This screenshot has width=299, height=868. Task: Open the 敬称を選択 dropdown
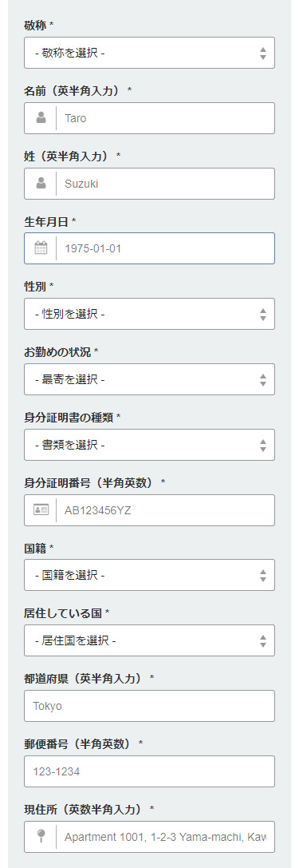coord(149,54)
